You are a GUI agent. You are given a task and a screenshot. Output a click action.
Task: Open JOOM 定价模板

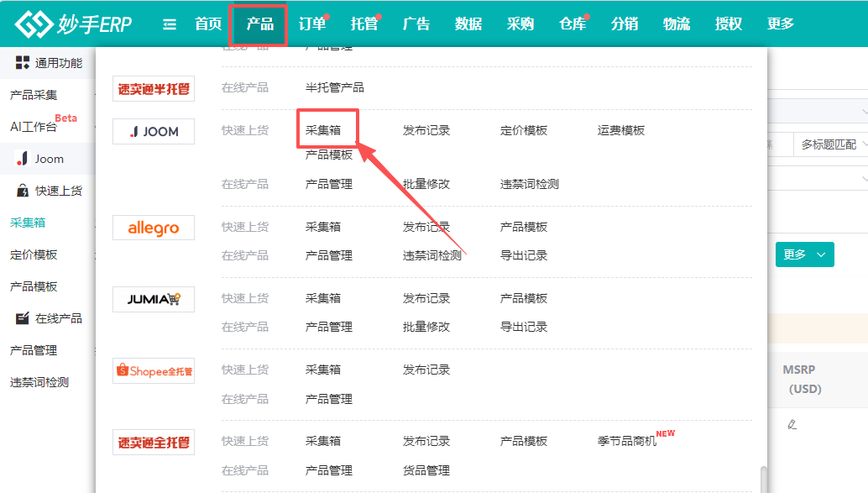coord(524,131)
